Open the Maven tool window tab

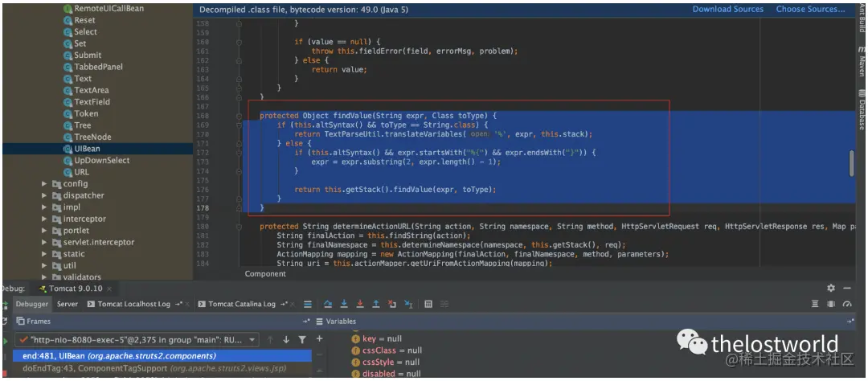click(862, 59)
